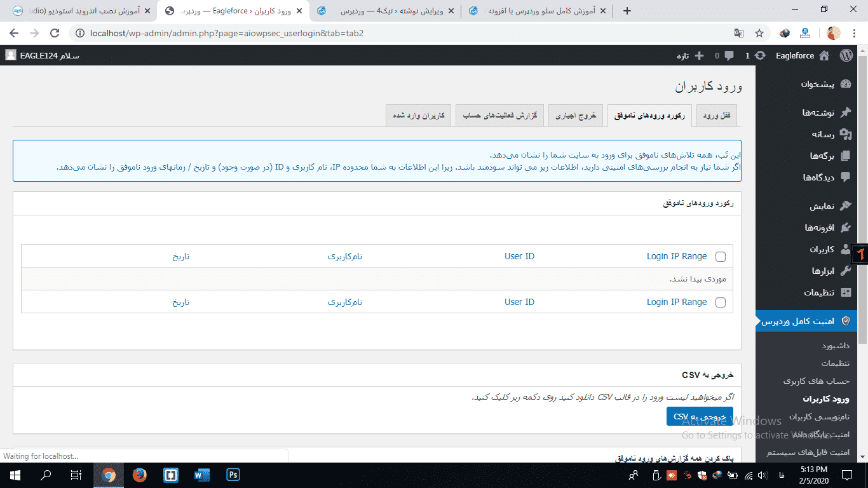Sort by تاریخ header column
This screenshot has height=488, width=868.
click(180, 256)
